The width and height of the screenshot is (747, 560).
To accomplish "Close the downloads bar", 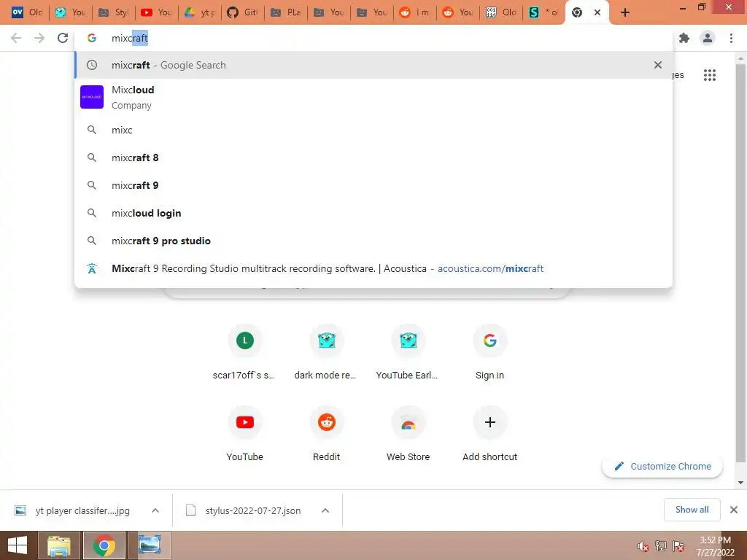I will coord(734,510).
